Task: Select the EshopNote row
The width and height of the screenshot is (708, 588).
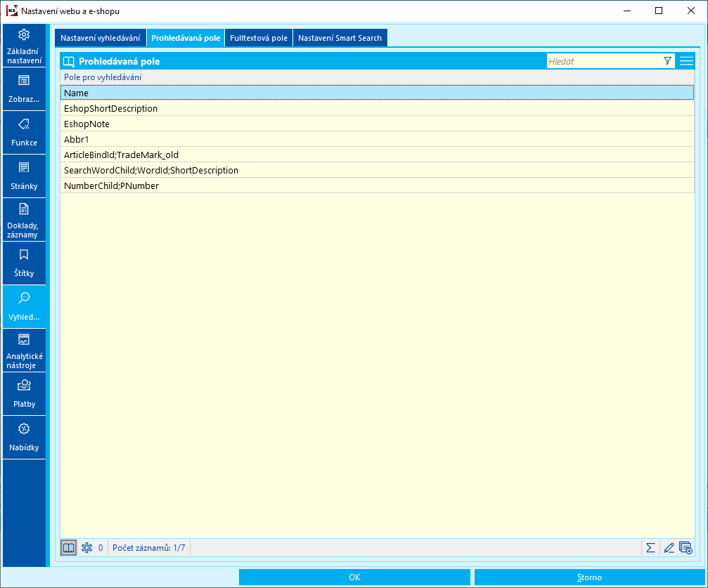Action: point(377,124)
